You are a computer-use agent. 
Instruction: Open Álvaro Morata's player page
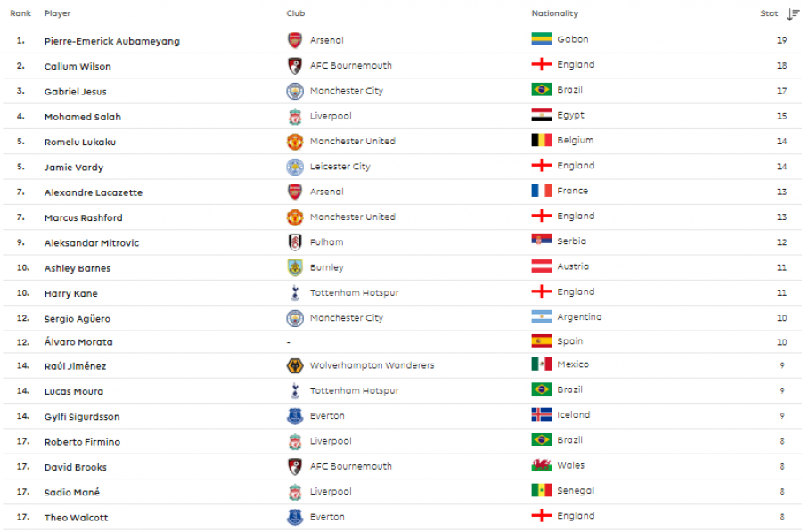pyautogui.click(x=78, y=341)
